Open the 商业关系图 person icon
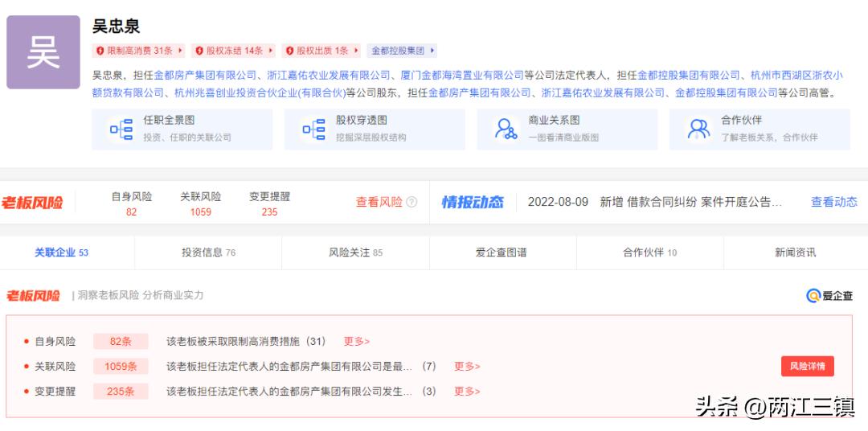Viewport: 868px width, 431px height. pos(506,129)
